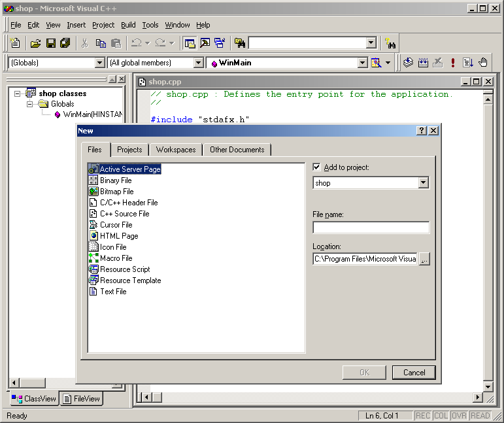504x423 pixels.
Task: Click the File name text field
Action: [371, 228]
